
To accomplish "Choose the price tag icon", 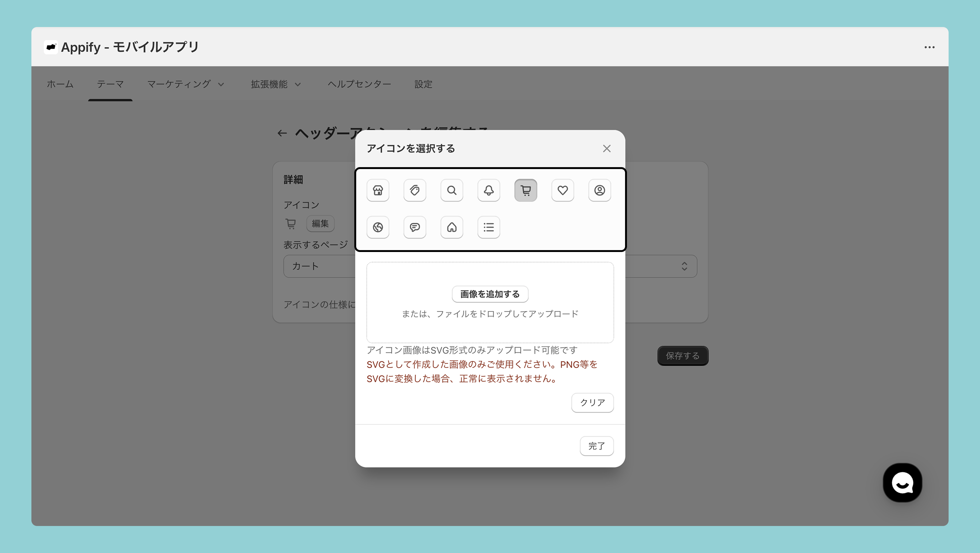I will pyautogui.click(x=415, y=190).
